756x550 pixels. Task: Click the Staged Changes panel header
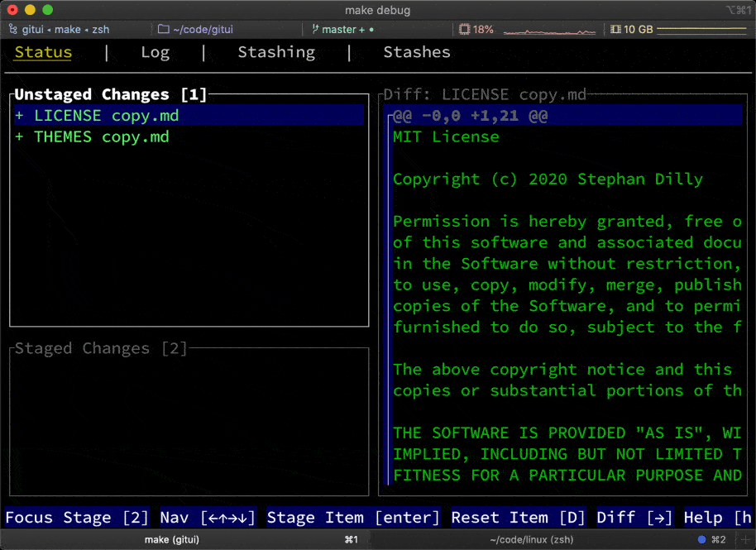pos(101,348)
